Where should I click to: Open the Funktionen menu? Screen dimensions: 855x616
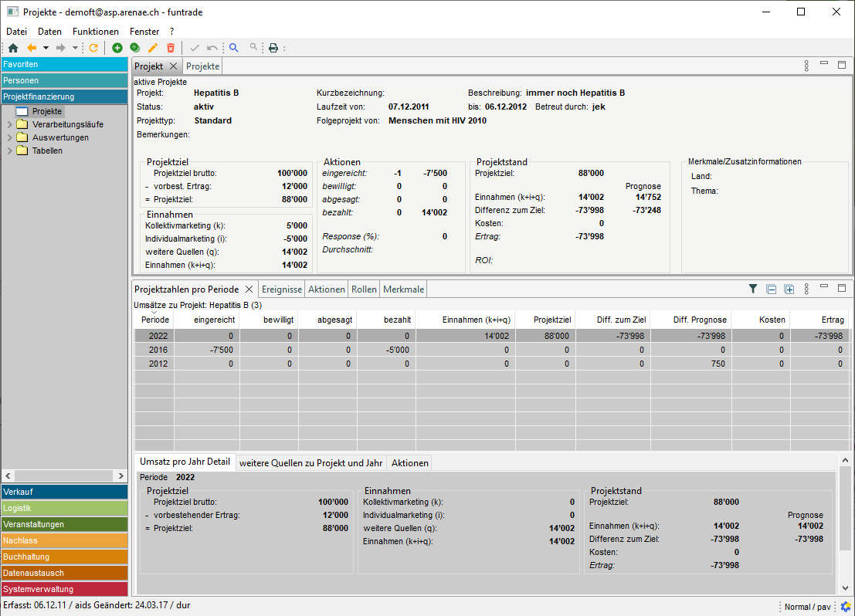point(96,32)
